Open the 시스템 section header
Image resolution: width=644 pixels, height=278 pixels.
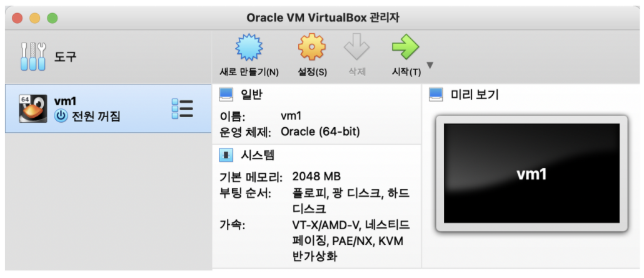point(257,155)
